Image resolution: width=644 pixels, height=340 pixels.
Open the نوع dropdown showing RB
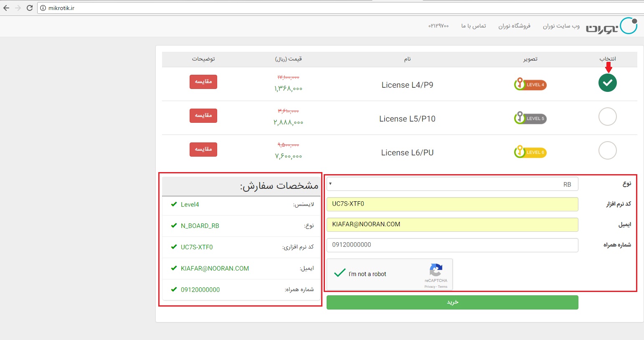click(x=452, y=184)
